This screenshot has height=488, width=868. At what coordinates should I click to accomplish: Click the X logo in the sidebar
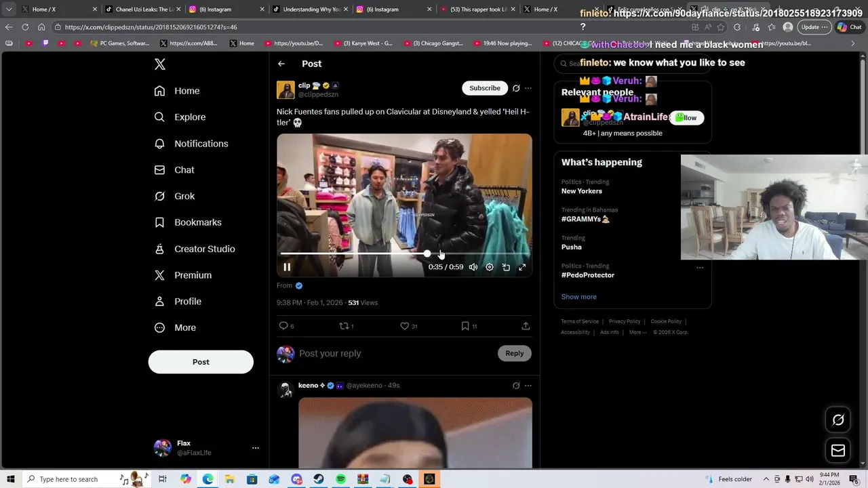pos(160,64)
